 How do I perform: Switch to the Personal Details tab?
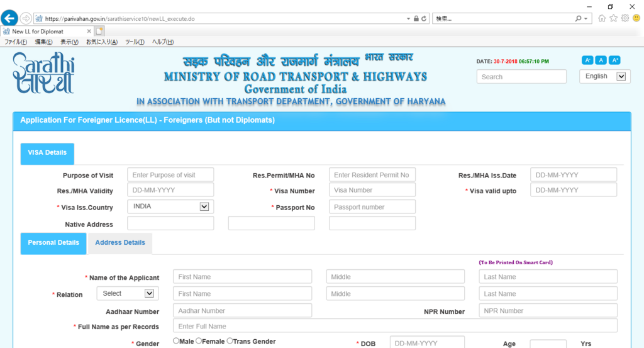pos(53,244)
